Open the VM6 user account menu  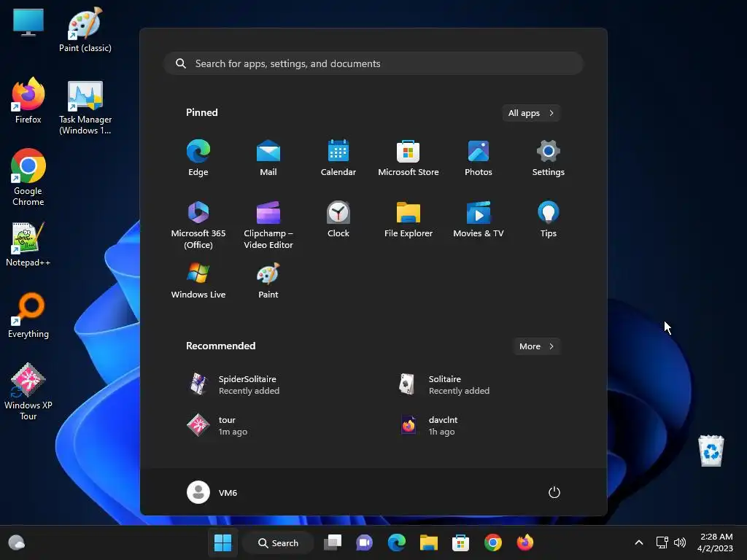pyautogui.click(x=212, y=492)
